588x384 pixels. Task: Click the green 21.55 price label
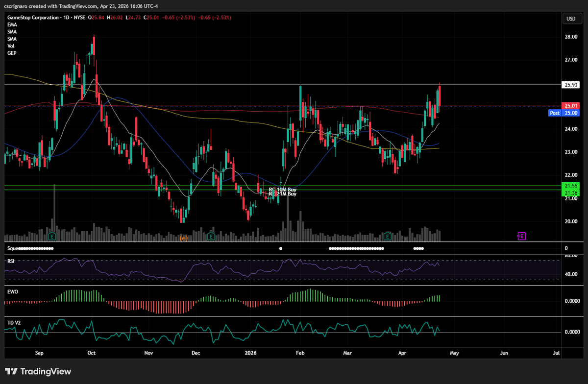[x=571, y=186]
